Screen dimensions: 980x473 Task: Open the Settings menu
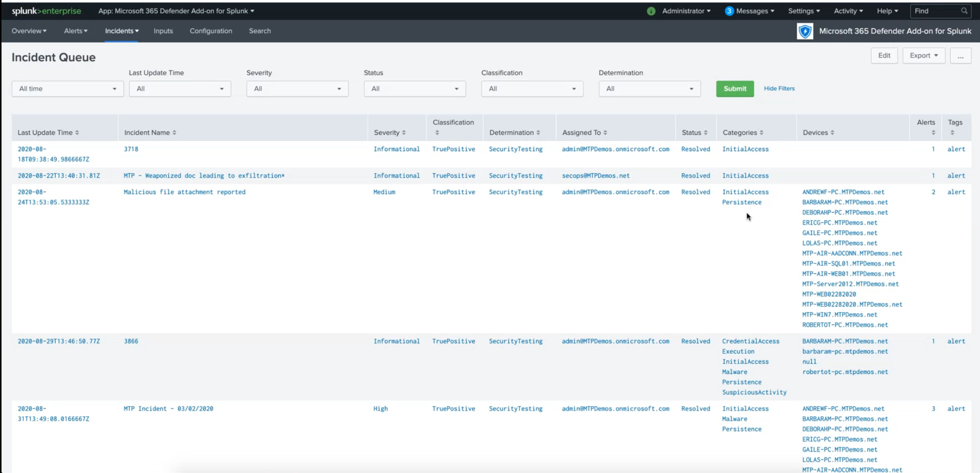[x=804, y=11]
